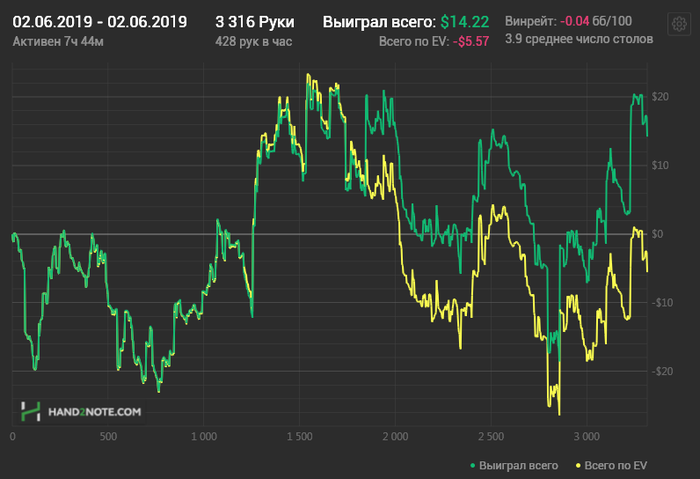Viewport: 700px width, 479px height.
Task: Click the Hand2Note logo icon
Action: [31, 410]
